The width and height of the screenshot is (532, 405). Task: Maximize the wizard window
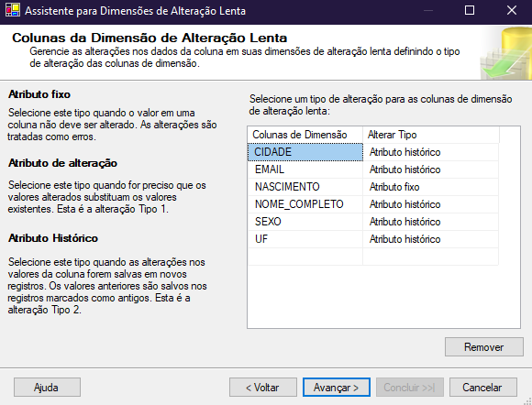point(470,10)
